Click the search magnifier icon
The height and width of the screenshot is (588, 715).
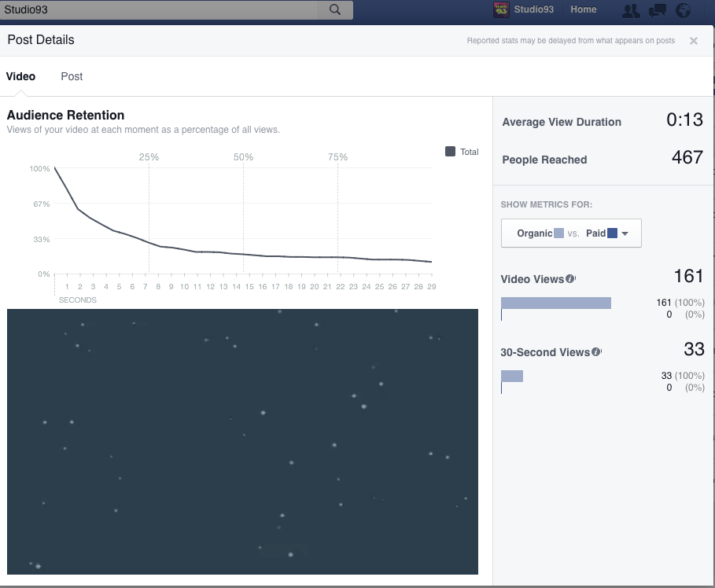pyautogui.click(x=335, y=9)
